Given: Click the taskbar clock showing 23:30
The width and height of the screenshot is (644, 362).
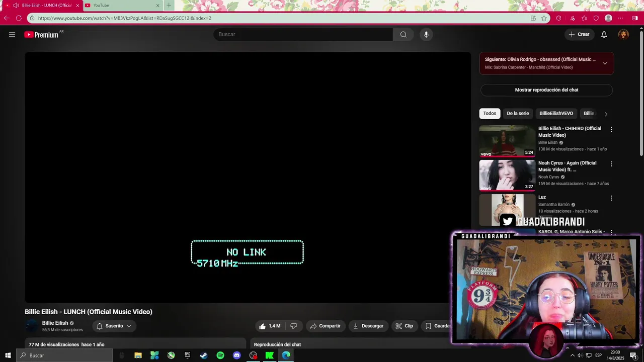Looking at the screenshot, I should [x=615, y=355].
